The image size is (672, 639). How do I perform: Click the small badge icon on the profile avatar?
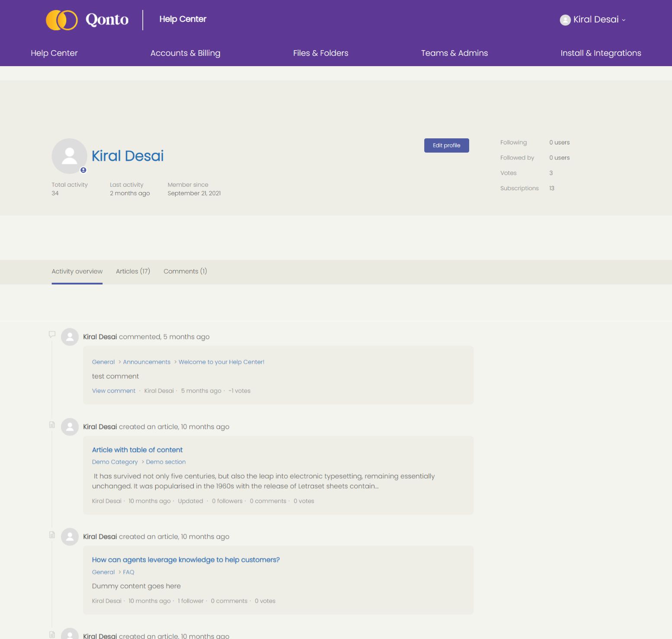tap(83, 170)
